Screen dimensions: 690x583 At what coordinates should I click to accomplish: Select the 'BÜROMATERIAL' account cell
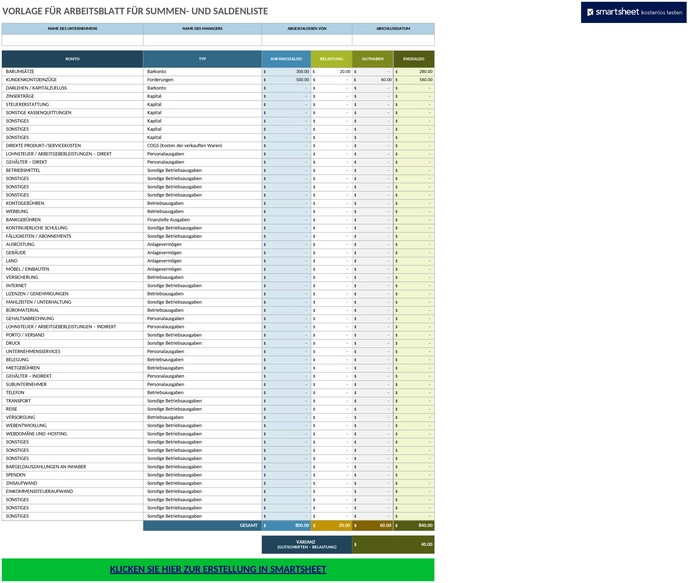coord(72,310)
